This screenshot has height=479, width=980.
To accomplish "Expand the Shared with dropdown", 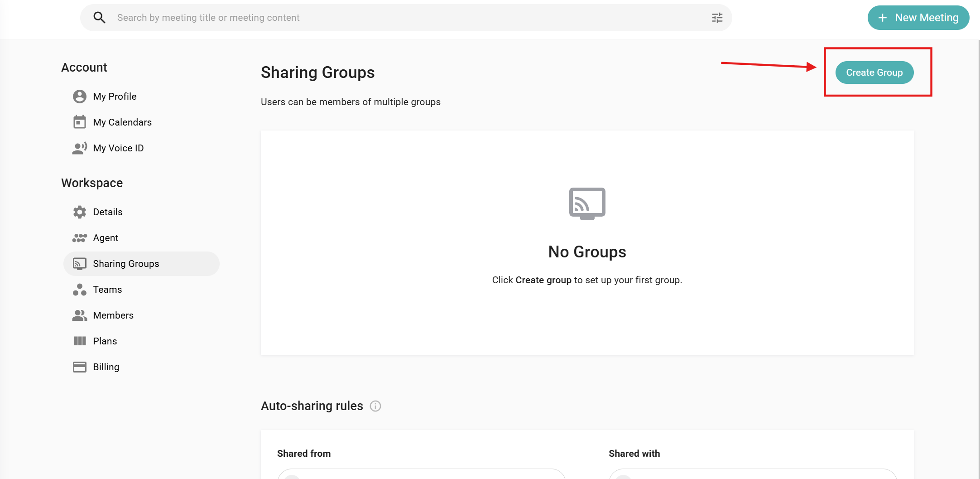I will coord(753,474).
